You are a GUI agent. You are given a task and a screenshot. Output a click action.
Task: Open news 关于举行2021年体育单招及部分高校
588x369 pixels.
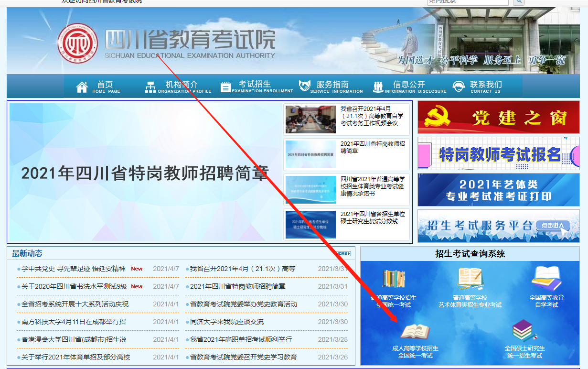tap(75, 358)
